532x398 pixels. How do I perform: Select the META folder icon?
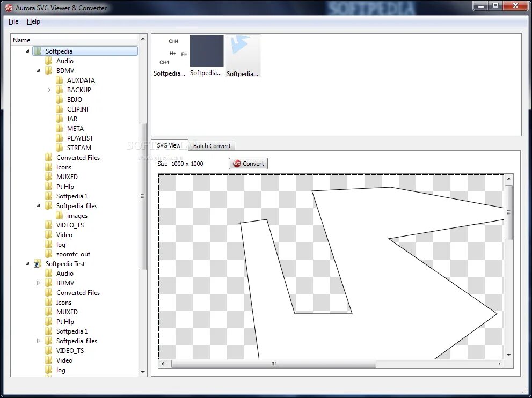(x=59, y=129)
